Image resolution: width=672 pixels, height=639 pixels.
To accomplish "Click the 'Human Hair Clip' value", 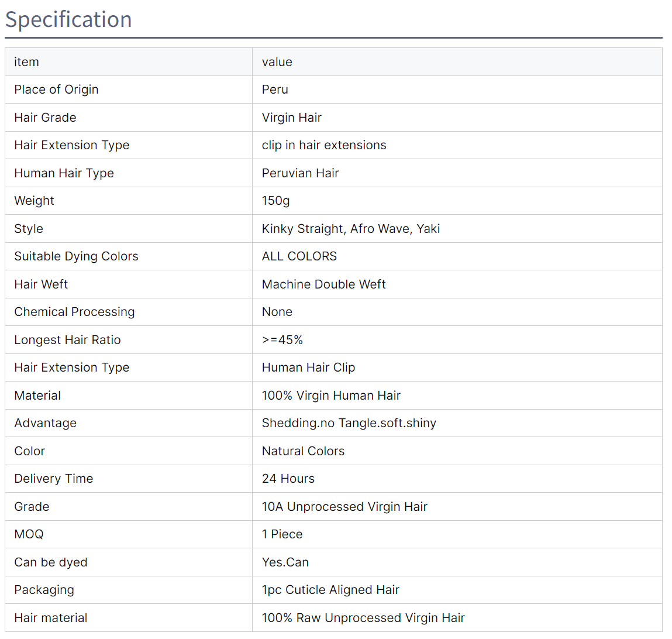I will click(x=308, y=367).
